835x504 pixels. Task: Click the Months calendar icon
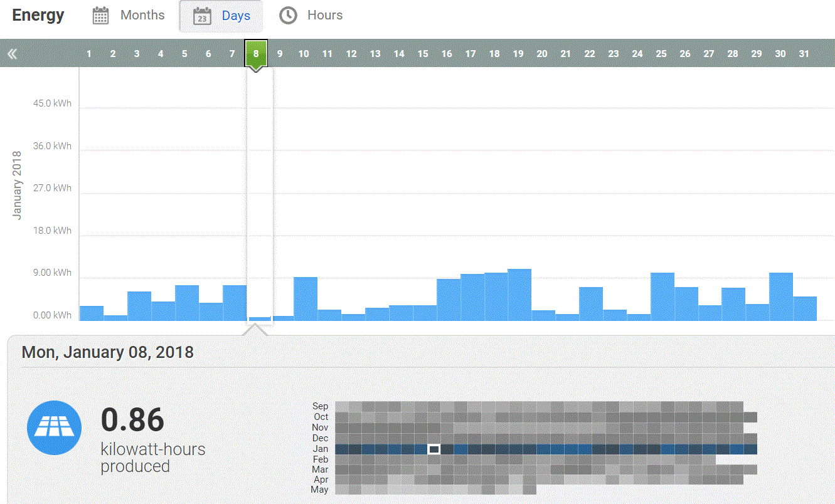101,16
